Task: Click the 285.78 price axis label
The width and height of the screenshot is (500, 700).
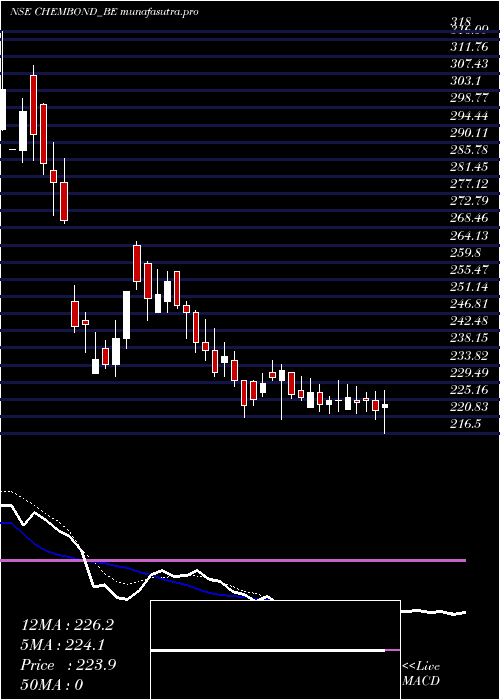Action: (469, 150)
